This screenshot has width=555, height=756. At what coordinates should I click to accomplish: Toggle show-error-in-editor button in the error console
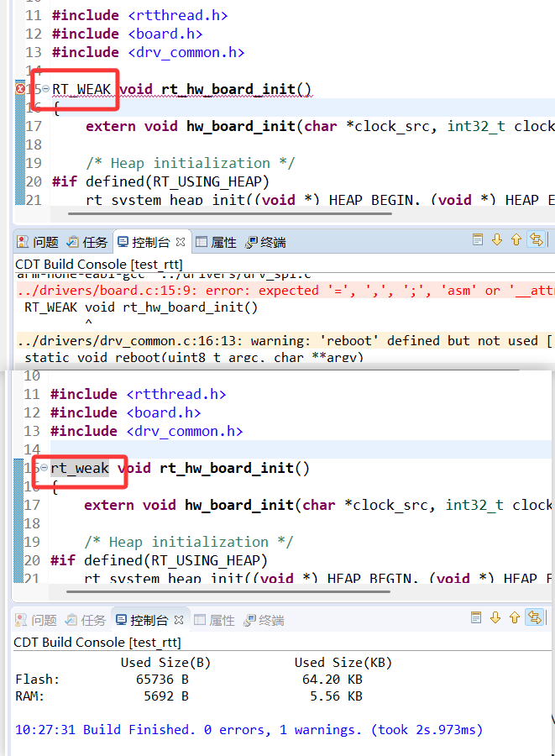tap(535, 240)
